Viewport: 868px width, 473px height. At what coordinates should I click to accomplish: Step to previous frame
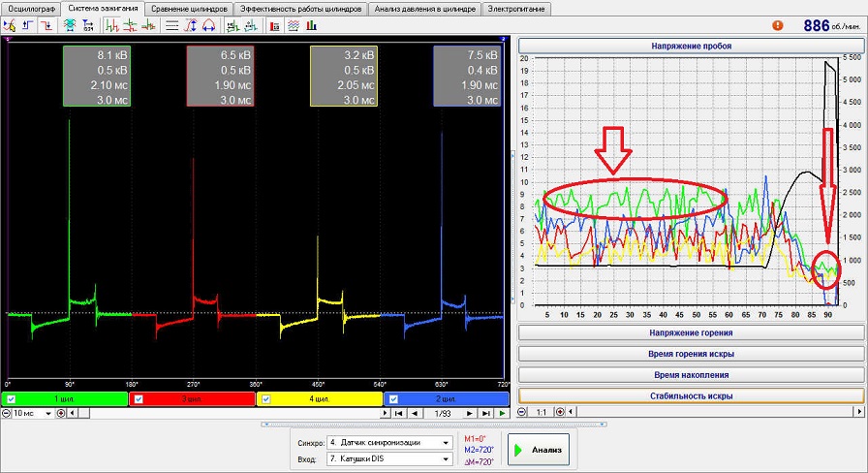click(415, 413)
